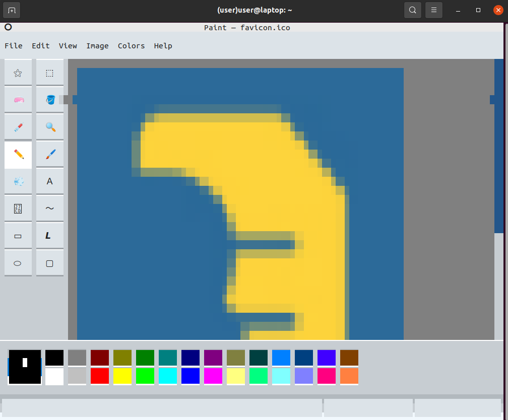Select the straight Line tool

(x=49, y=235)
